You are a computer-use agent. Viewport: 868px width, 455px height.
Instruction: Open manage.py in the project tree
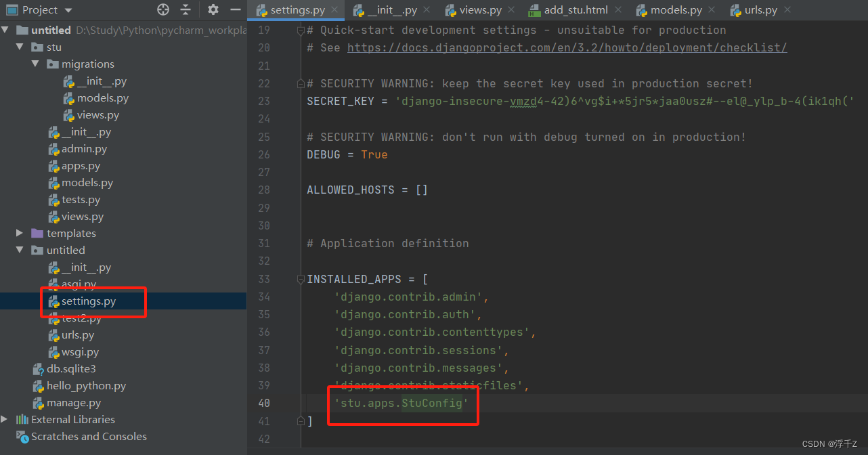[x=74, y=402]
